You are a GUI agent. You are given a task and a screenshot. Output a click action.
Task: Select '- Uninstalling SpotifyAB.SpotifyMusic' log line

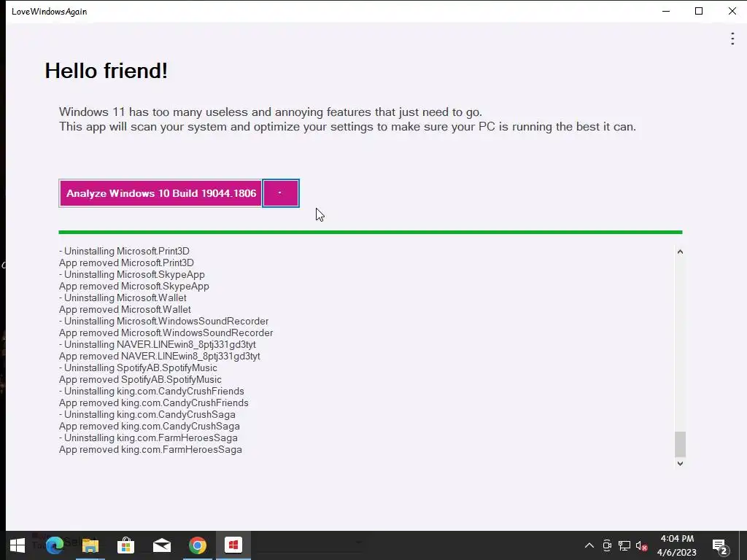click(x=138, y=368)
